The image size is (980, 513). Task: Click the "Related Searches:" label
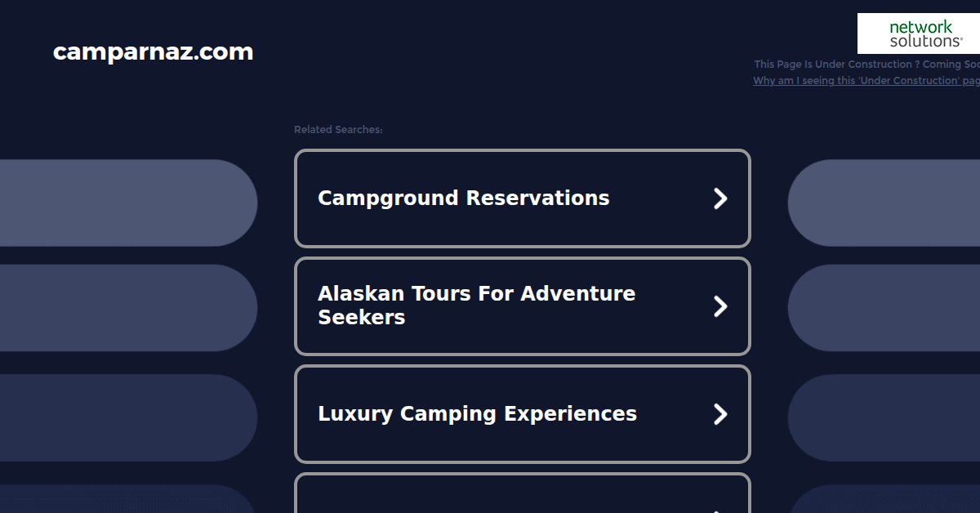click(x=338, y=130)
